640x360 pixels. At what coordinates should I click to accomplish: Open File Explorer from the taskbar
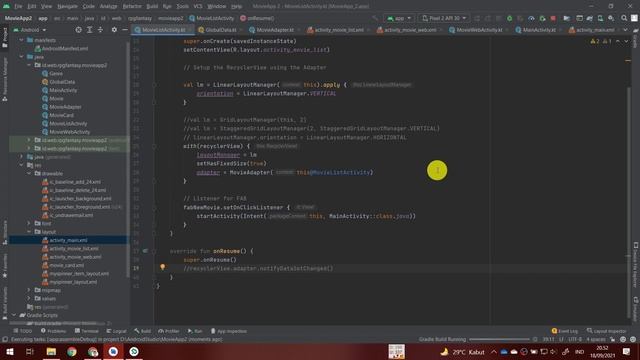51,351
